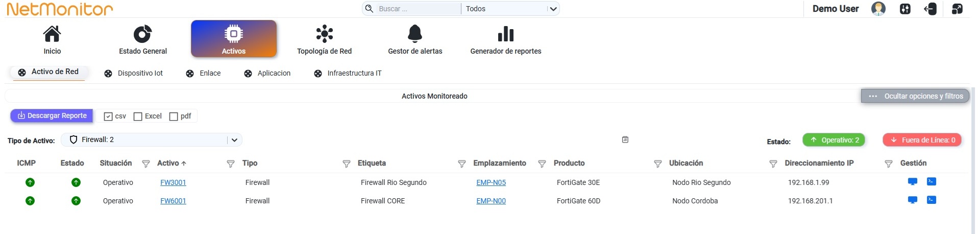Check the pdf format checkbox

pos(174,116)
